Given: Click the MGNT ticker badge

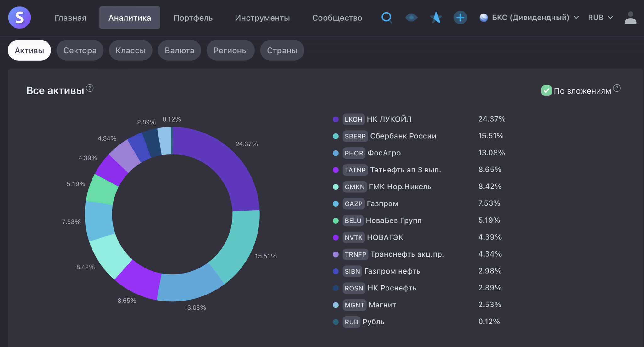Looking at the screenshot, I should coord(354,305).
